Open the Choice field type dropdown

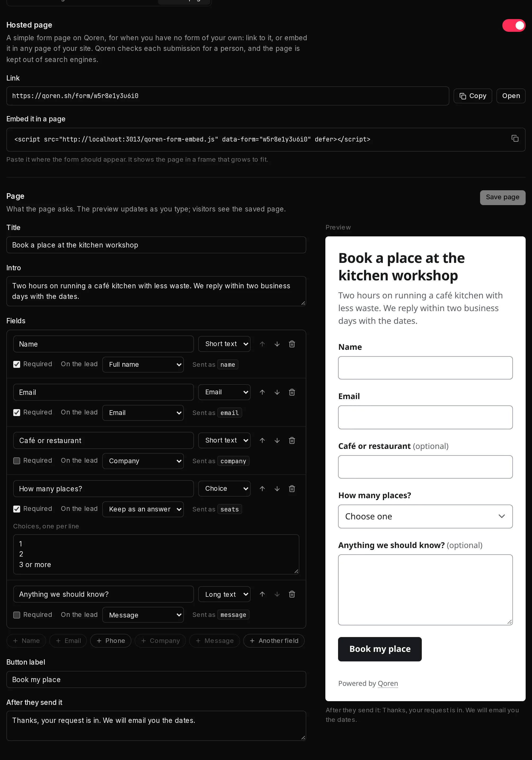224,489
